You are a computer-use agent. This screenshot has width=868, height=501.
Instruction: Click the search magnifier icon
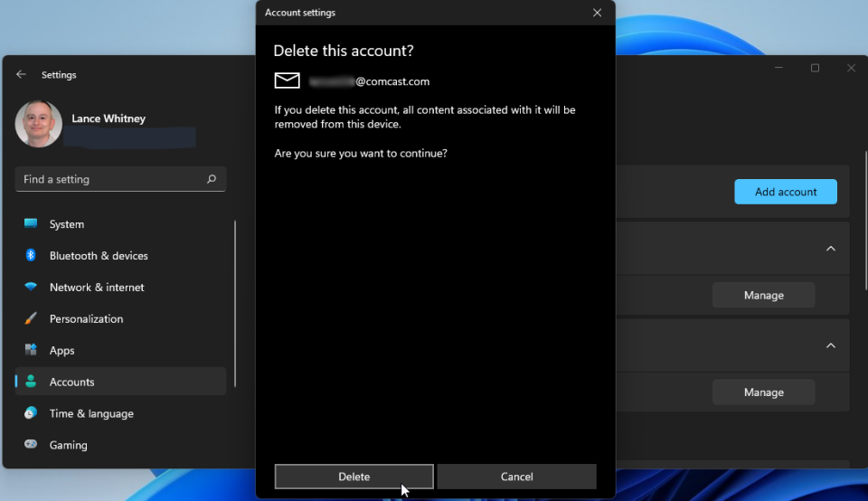pyautogui.click(x=212, y=179)
